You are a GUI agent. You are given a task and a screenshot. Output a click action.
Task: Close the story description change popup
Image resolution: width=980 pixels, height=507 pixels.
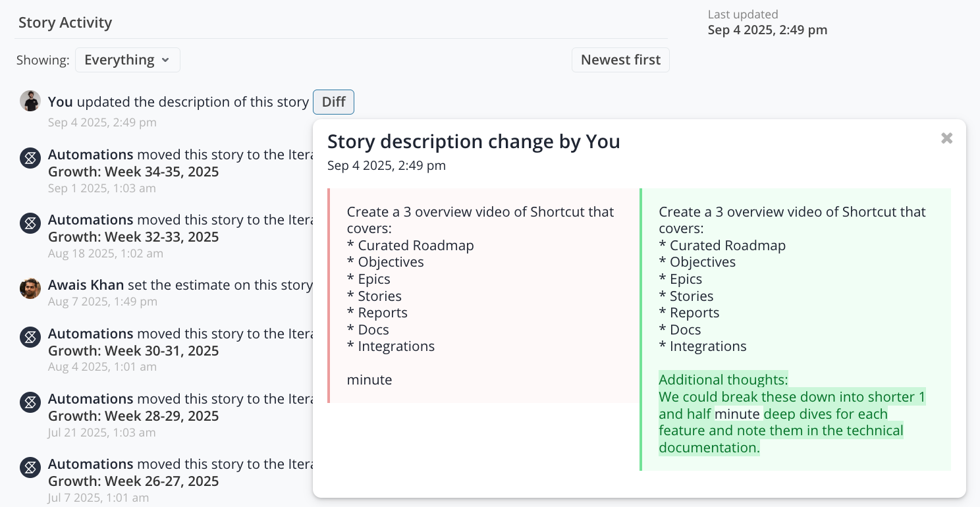[x=946, y=138]
